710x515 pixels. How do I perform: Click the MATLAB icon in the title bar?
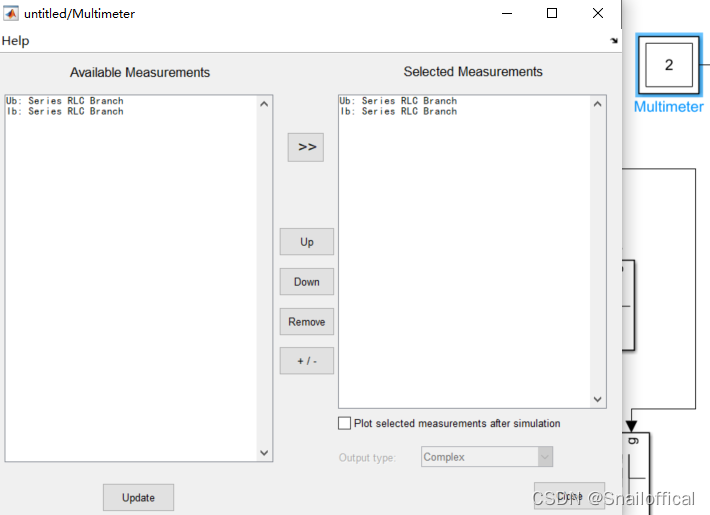[11, 13]
